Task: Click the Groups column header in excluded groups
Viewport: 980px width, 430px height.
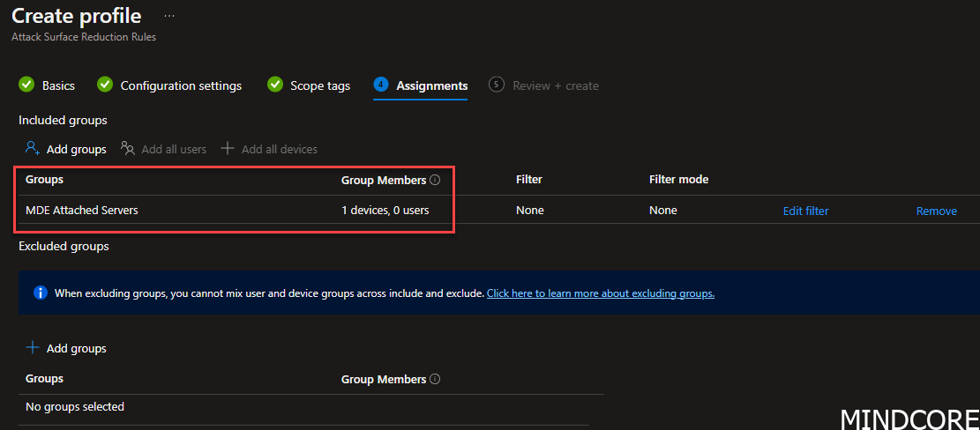Action: click(44, 378)
